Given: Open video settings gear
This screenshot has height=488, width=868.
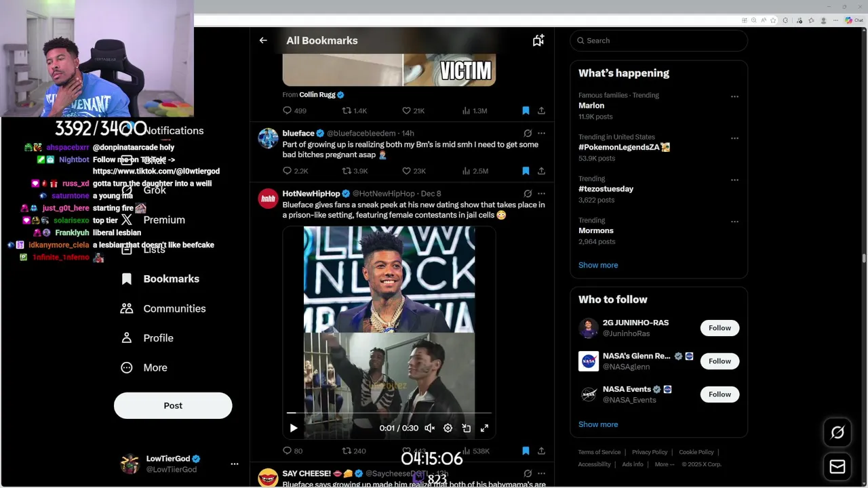Looking at the screenshot, I should tap(448, 428).
